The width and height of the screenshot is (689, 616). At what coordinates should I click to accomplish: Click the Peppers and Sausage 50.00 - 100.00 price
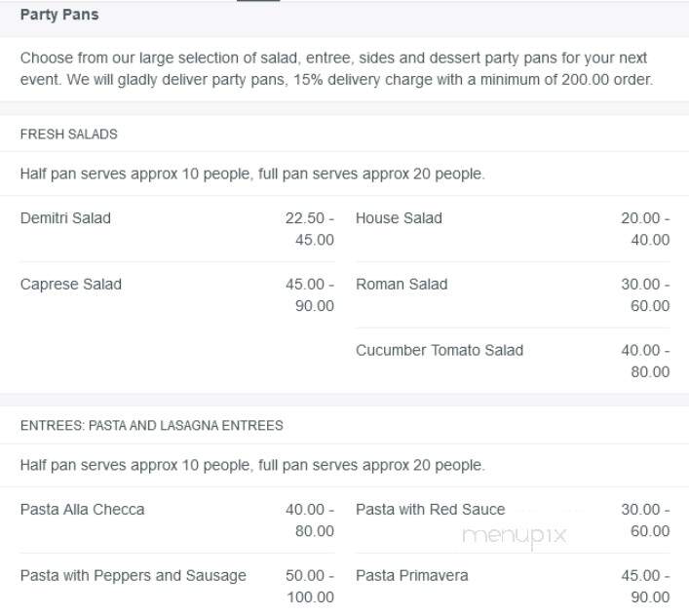310,587
